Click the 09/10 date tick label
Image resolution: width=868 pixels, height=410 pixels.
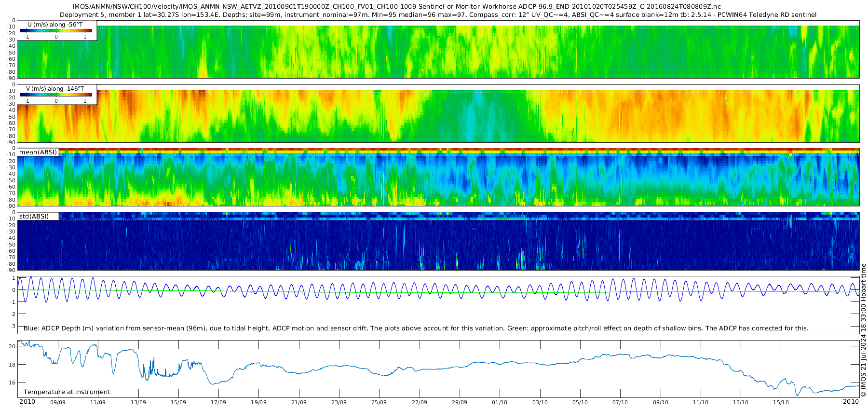point(661,402)
